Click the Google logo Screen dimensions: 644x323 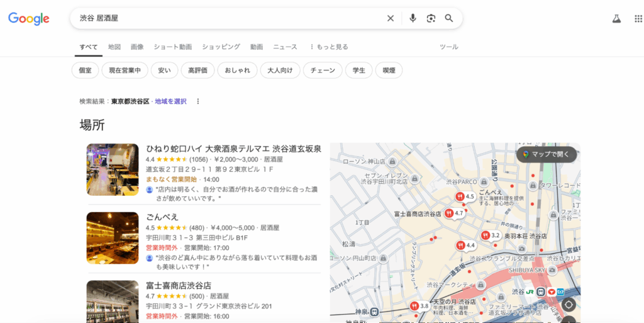point(29,18)
